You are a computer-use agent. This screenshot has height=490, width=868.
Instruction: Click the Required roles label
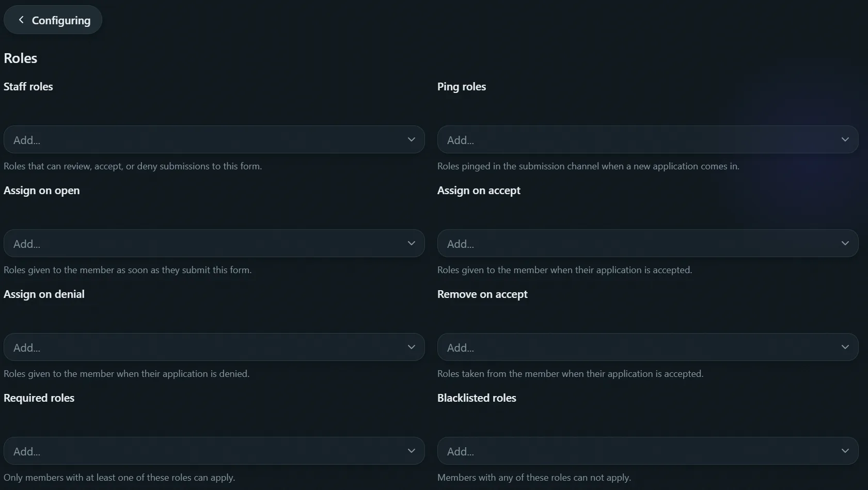tap(39, 398)
